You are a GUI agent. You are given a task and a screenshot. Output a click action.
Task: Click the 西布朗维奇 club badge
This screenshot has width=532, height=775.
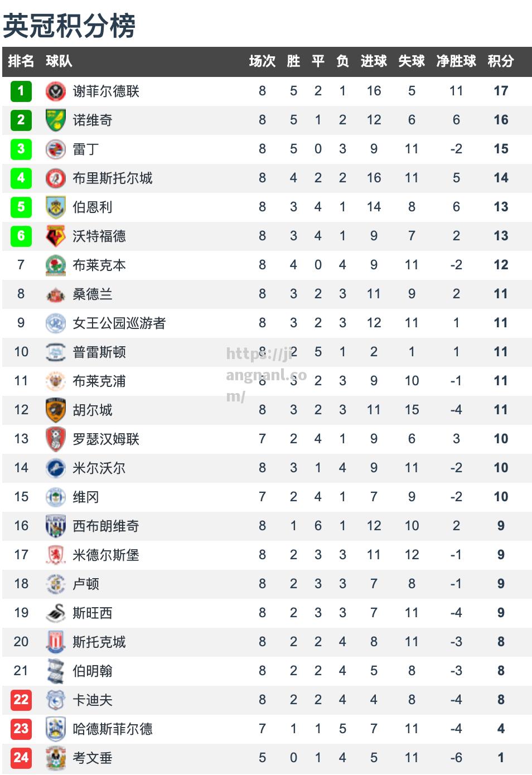[x=56, y=526]
